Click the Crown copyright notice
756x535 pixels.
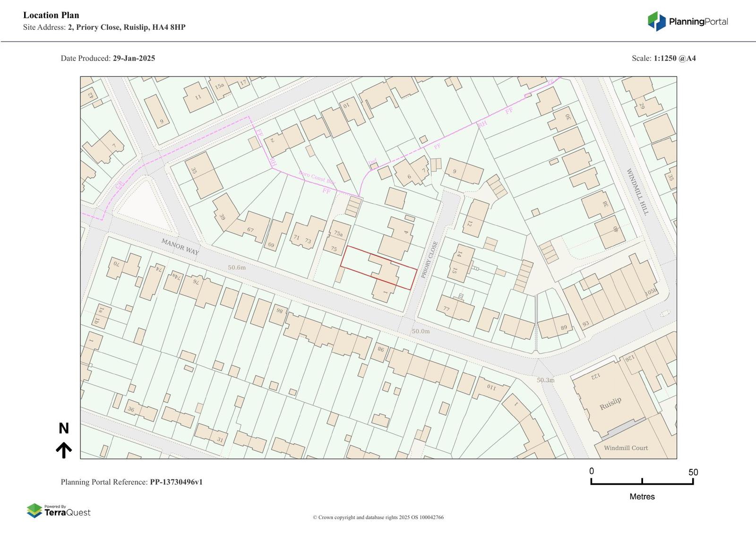point(378,518)
